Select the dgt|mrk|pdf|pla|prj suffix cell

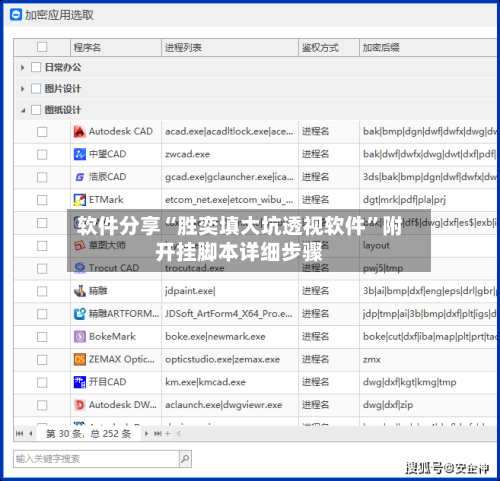pos(428,200)
